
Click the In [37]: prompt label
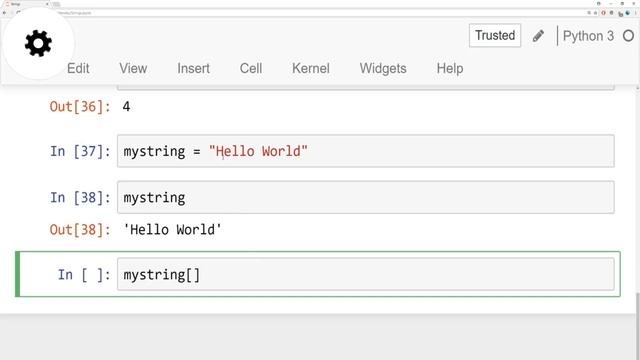[x=80, y=151]
